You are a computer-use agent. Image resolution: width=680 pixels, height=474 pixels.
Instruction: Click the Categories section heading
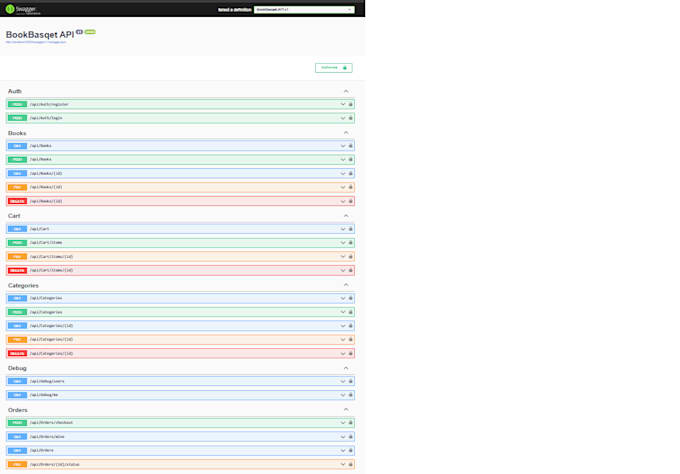point(23,285)
